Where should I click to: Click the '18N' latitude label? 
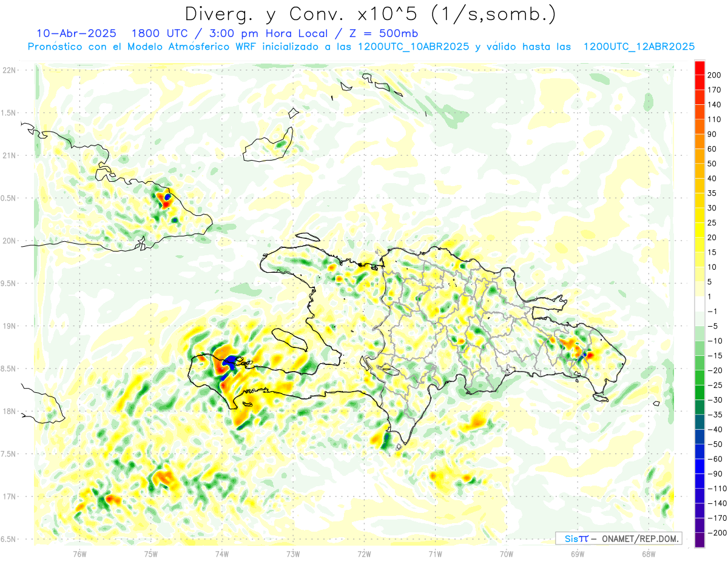[9, 411]
